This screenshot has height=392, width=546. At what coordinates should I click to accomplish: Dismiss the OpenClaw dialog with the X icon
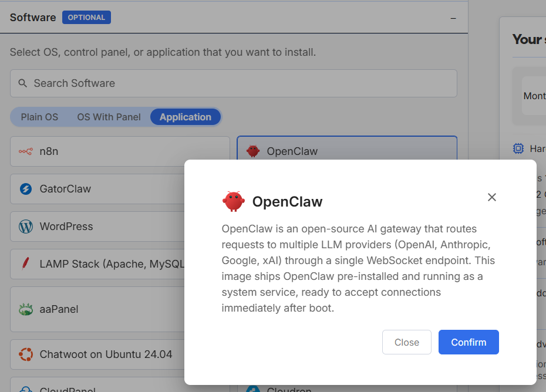click(491, 197)
